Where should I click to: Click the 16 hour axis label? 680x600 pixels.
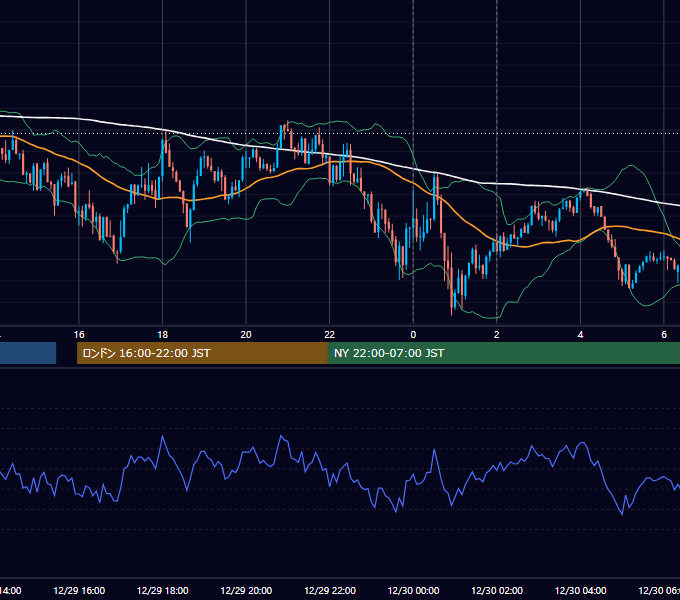pyautogui.click(x=79, y=335)
